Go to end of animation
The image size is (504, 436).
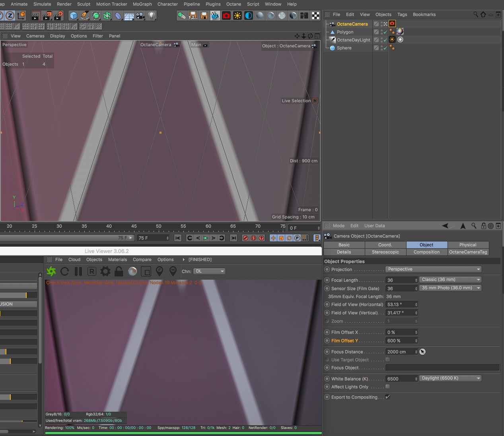pos(234,238)
